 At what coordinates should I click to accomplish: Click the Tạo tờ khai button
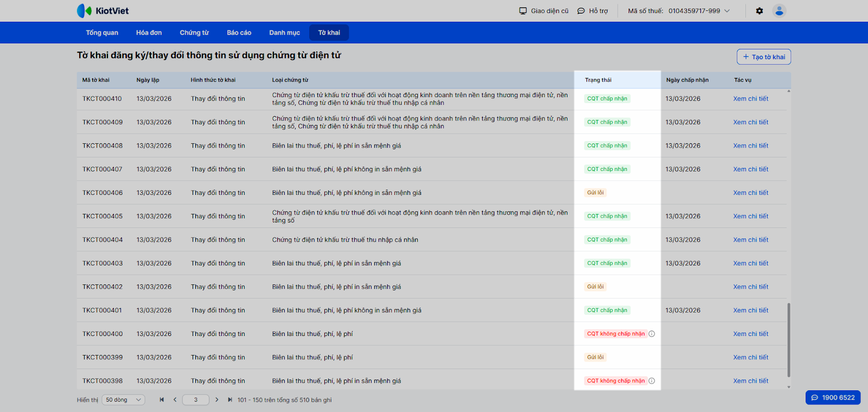coord(764,57)
